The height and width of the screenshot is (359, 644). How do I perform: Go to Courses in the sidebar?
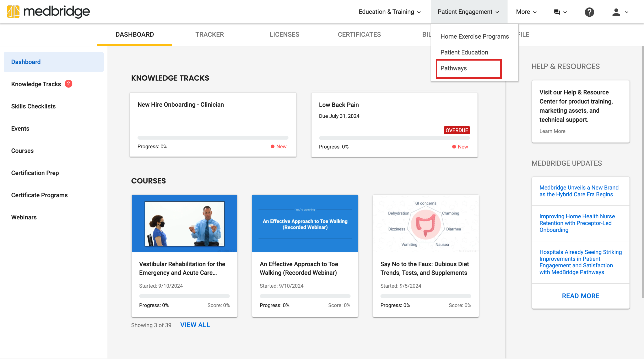click(x=22, y=151)
